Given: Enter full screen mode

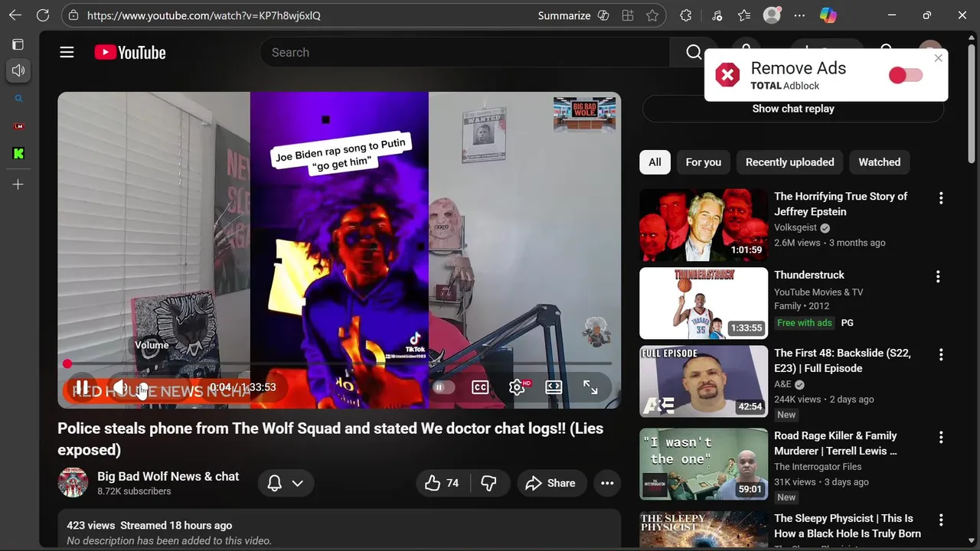Looking at the screenshot, I should [x=590, y=387].
